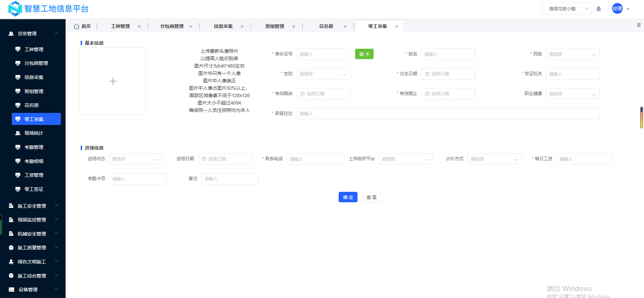The image size is (644, 298).
Task: Click the sidebar icon next to 考勤管理
Action: (18, 147)
